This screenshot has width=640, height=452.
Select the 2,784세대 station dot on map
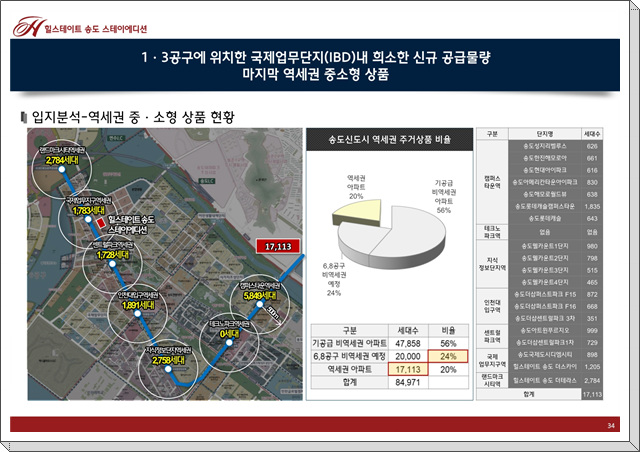(x=62, y=169)
